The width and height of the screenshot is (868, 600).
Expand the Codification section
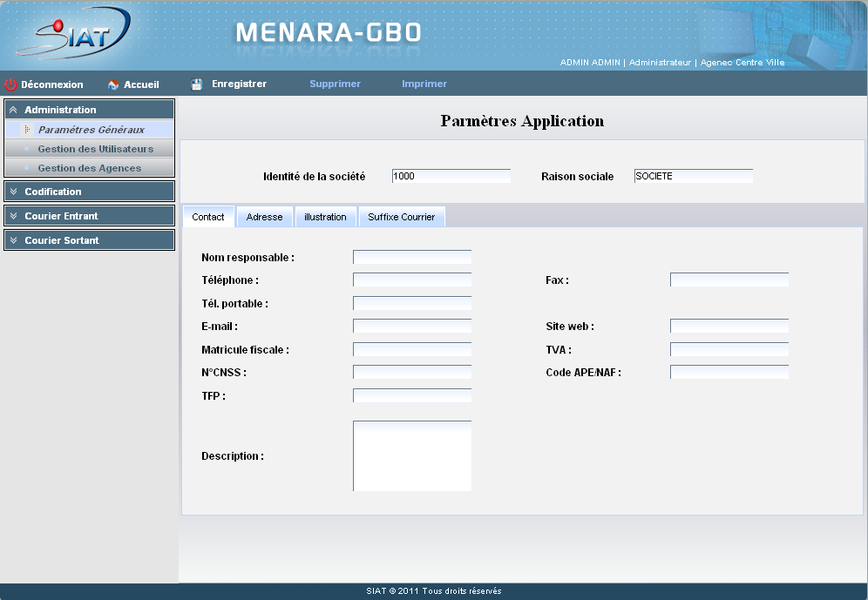[89, 192]
